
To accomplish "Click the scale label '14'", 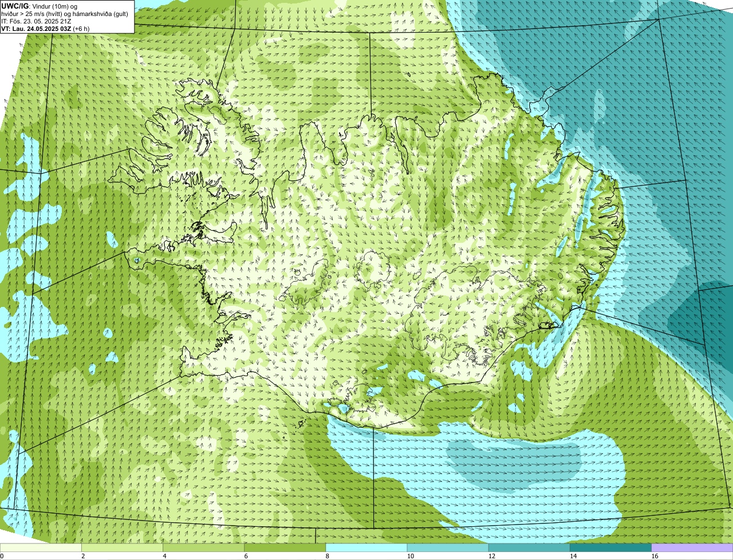I will (x=573, y=556).
